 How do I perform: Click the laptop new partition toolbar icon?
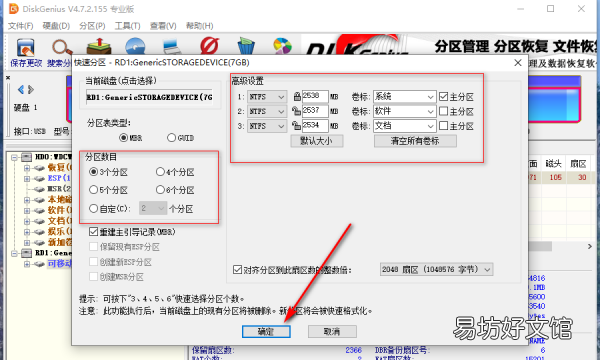point(172,46)
